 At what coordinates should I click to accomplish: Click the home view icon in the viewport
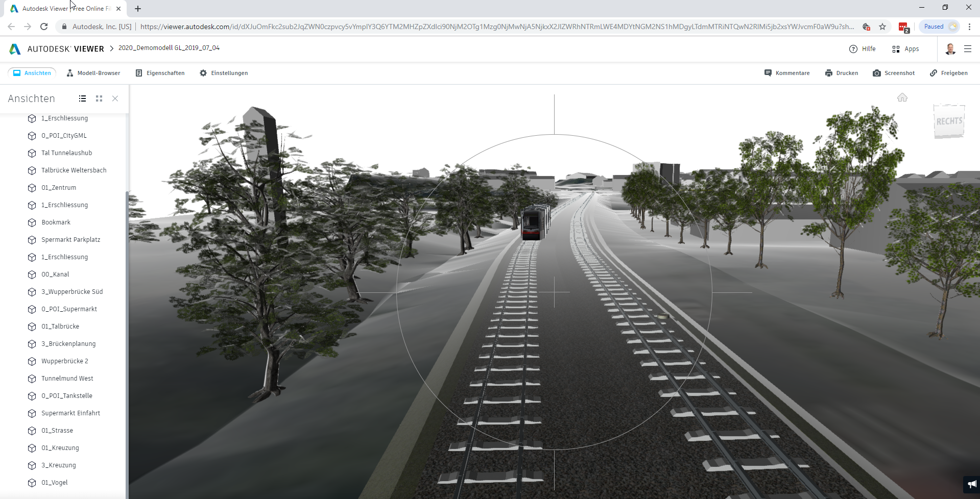tap(903, 97)
